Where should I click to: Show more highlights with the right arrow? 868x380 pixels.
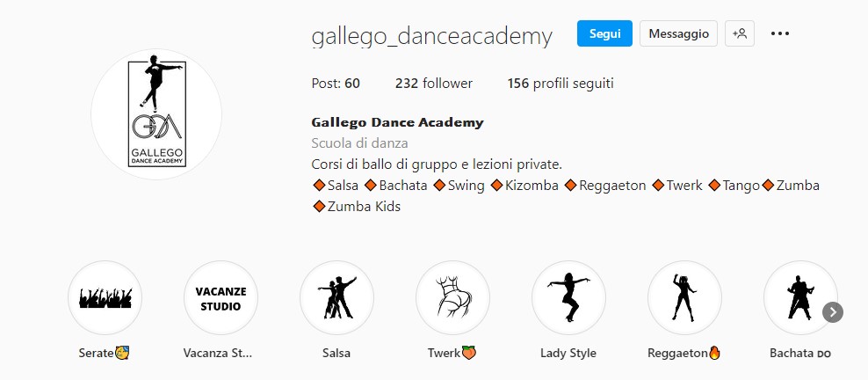pyautogui.click(x=833, y=312)
